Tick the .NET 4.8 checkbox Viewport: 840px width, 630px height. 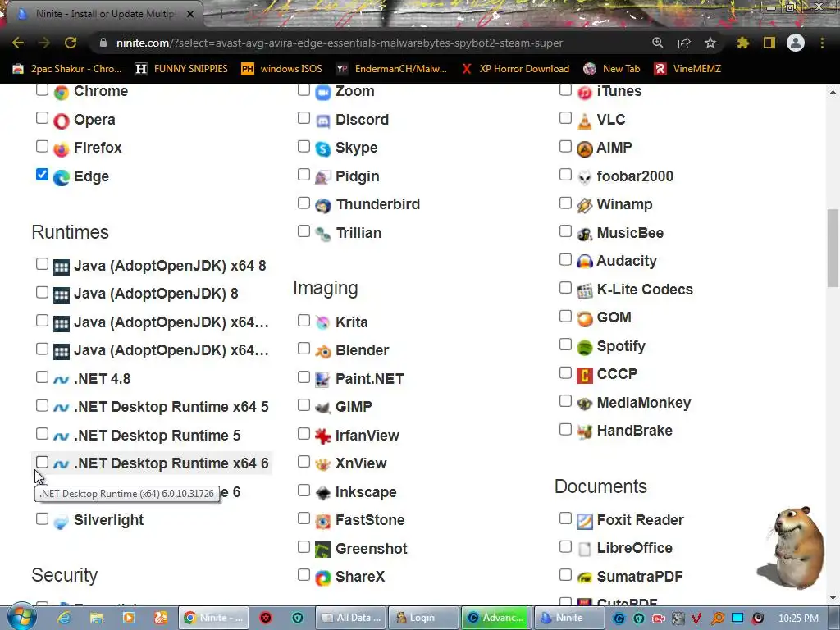pos(43,377)
